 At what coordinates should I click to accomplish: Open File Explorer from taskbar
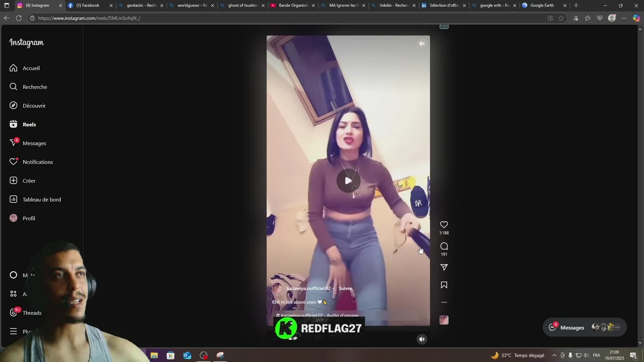(x=154, y=355)
